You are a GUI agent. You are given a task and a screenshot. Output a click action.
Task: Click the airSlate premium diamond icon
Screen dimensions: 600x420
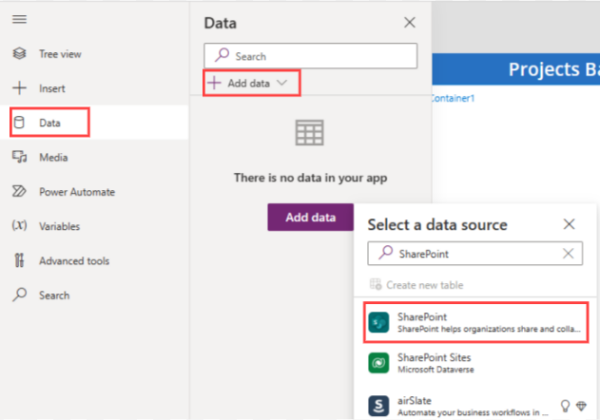pyautogui.click(x=581, y=406)
